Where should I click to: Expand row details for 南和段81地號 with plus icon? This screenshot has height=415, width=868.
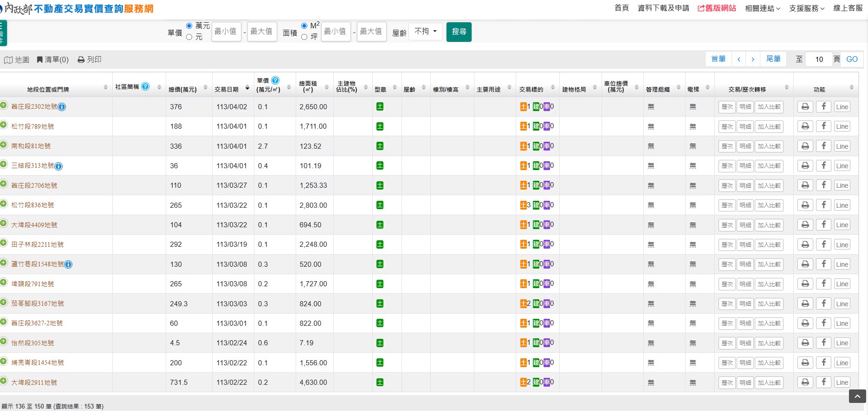click(x=4, y=145)
